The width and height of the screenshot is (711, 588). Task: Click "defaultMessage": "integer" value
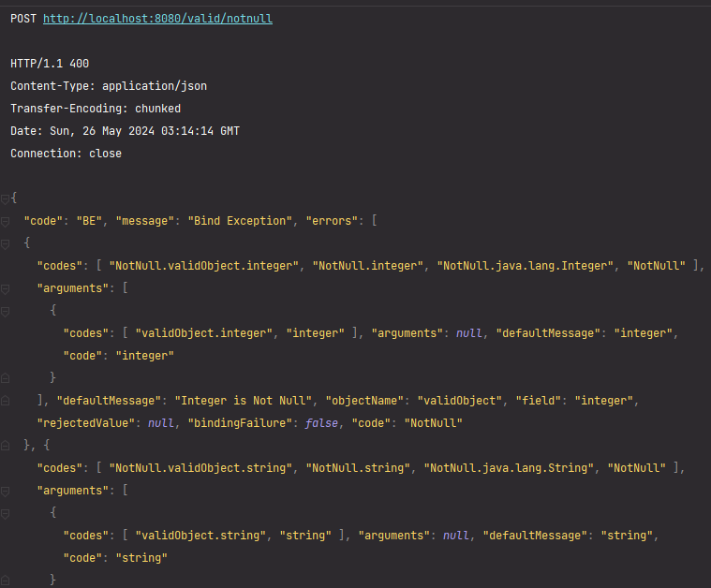(643, 333)
